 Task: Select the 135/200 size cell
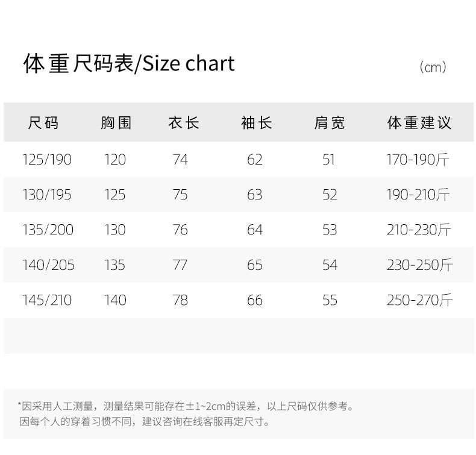click(48, 230)
